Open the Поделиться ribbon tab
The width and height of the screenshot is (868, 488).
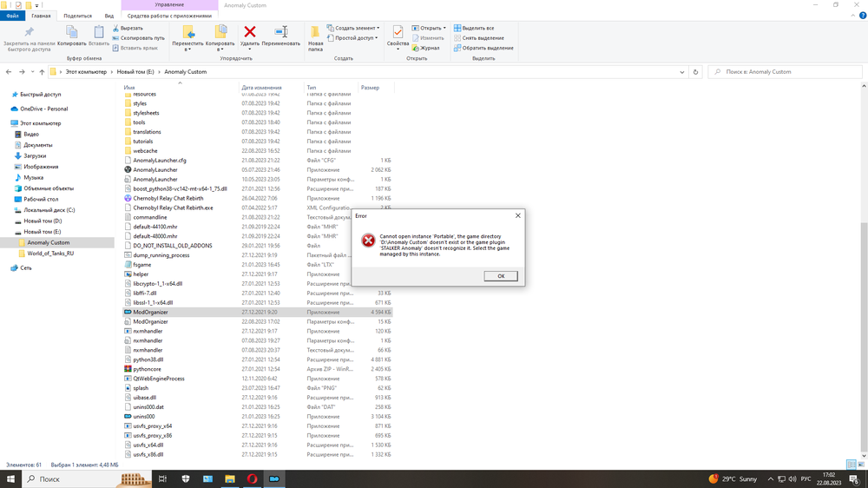click(x=77, y=16)
